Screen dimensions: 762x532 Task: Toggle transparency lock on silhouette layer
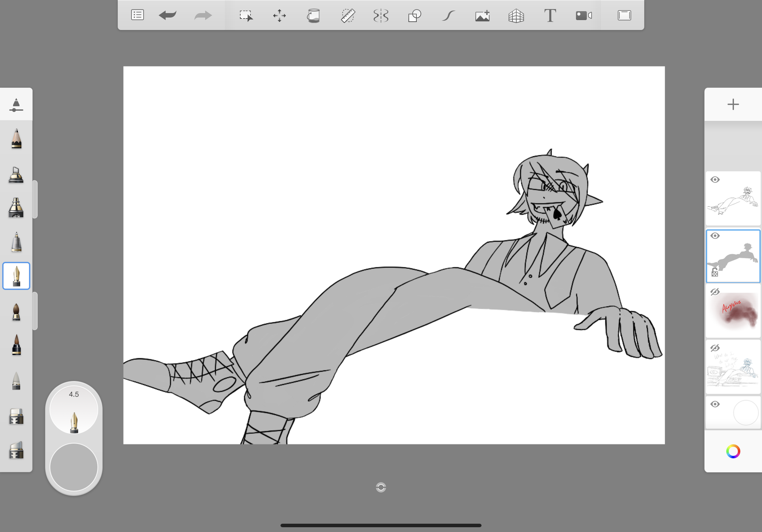(x=715, y=272)
